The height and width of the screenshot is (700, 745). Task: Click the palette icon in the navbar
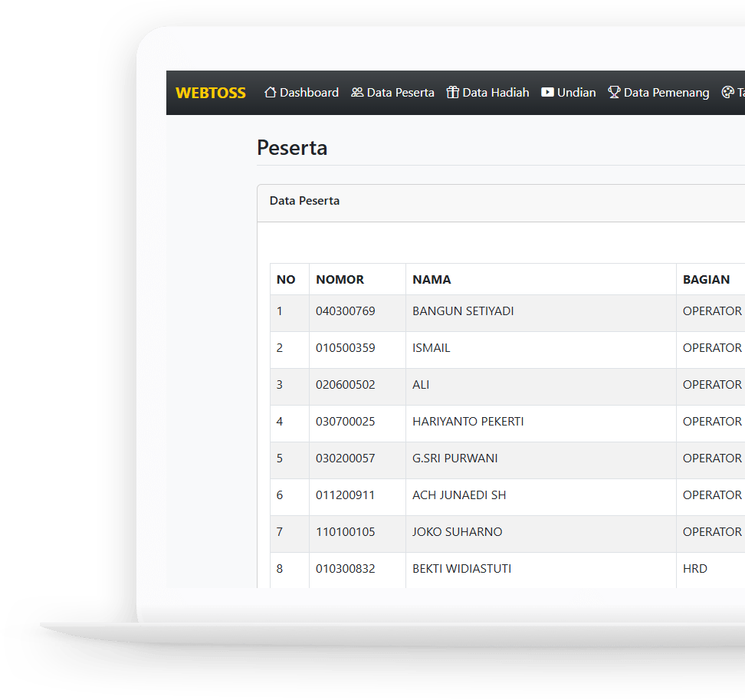pos(727,93)
